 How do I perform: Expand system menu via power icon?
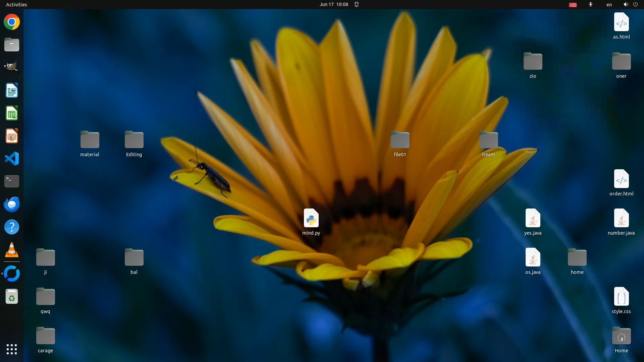635,4
